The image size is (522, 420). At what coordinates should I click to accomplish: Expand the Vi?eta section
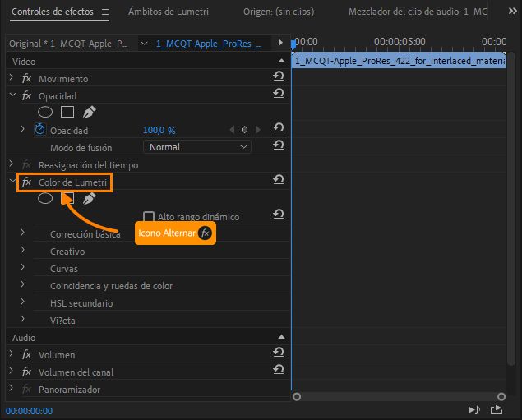coord(22,319)
